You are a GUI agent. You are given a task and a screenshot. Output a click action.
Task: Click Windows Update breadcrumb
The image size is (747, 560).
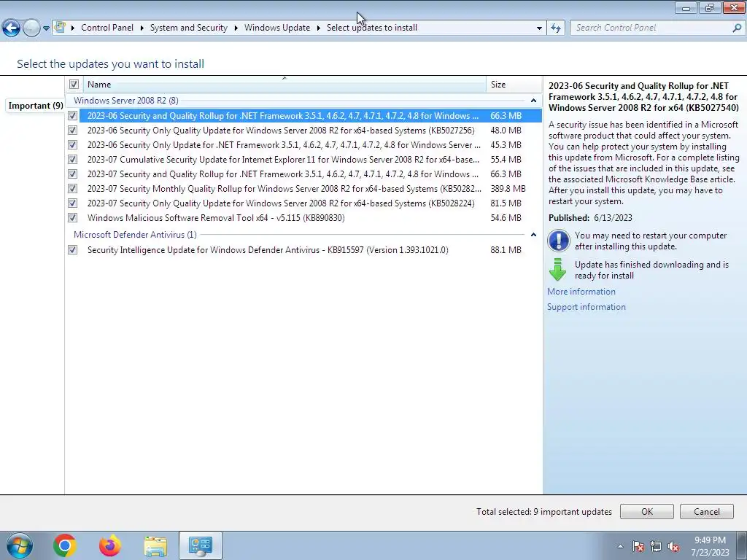tap(277, 28)
